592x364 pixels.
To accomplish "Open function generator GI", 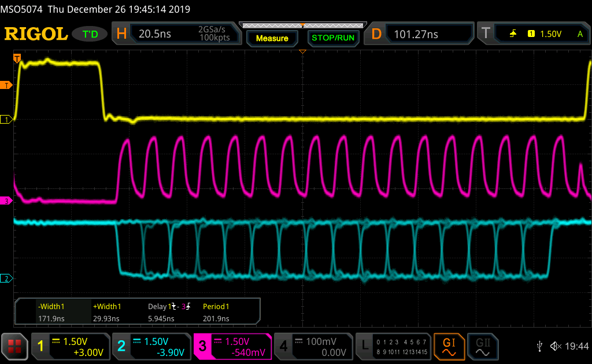I will point(449,346).
